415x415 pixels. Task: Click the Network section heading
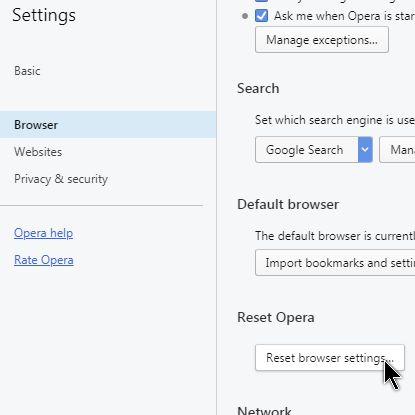tap(264, 410)
